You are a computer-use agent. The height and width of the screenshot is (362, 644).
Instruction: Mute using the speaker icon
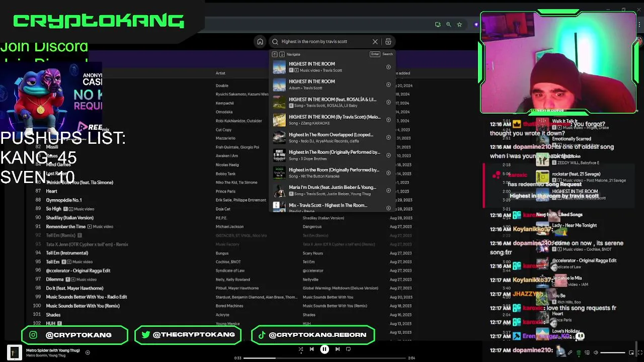pyautogui.click(x=596, y=352)
